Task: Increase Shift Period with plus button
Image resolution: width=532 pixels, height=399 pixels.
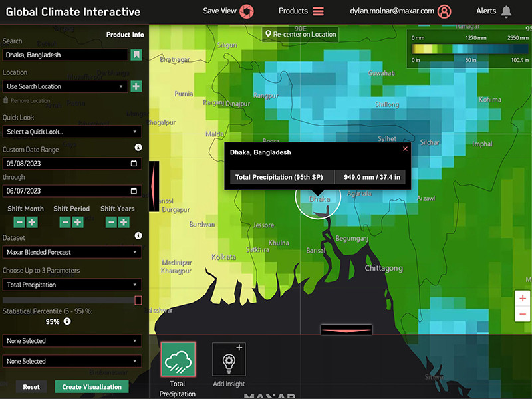Action: coord(78,222)
